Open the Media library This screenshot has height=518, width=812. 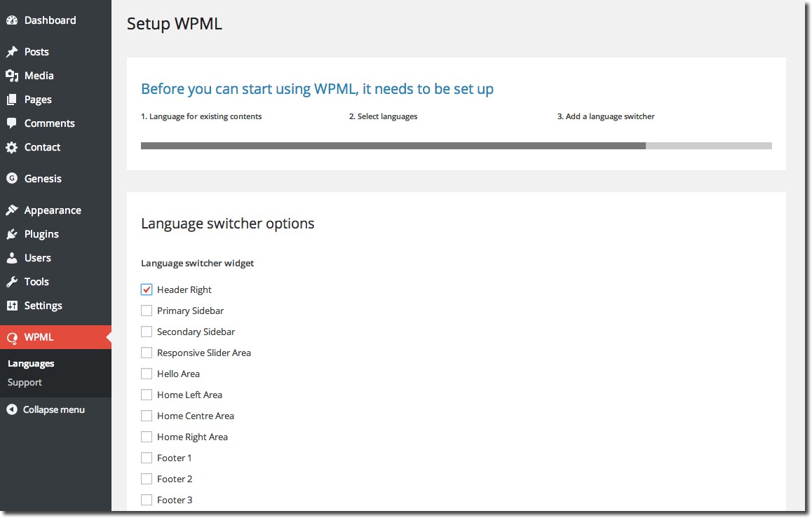point(39,75)
